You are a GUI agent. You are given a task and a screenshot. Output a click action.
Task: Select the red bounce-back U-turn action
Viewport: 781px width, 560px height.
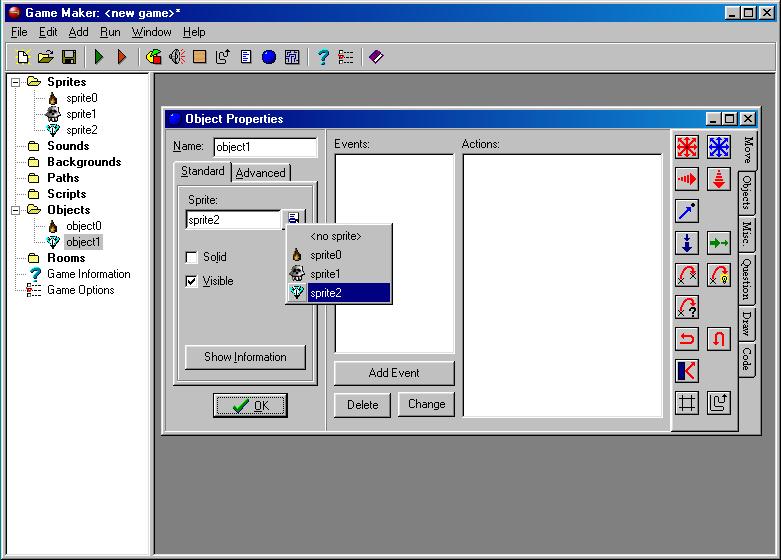[687, 339]
